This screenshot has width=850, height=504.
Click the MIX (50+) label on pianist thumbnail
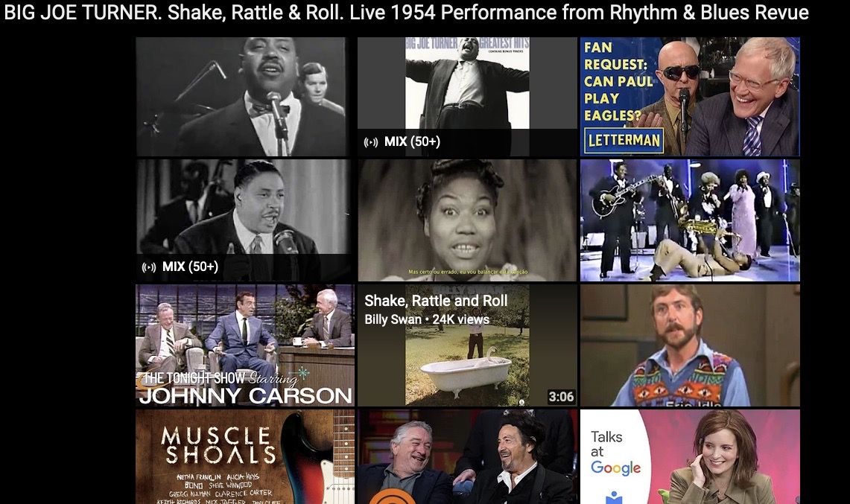tap(190, 267)
